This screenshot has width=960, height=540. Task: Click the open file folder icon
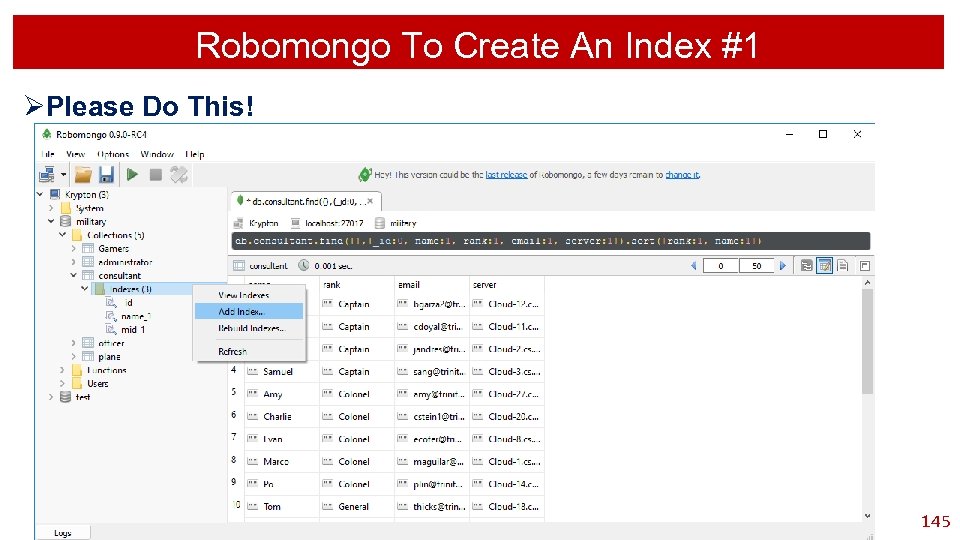[83, 175]
